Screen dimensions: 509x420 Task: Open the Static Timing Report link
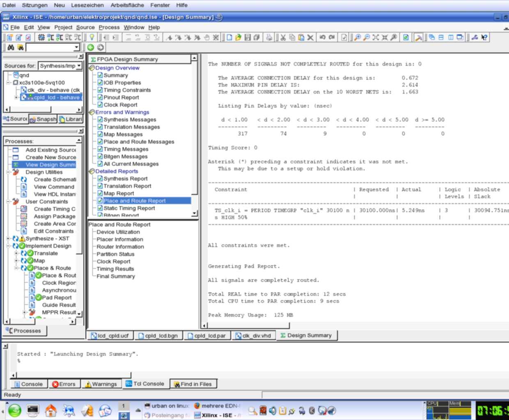(129, 208)
